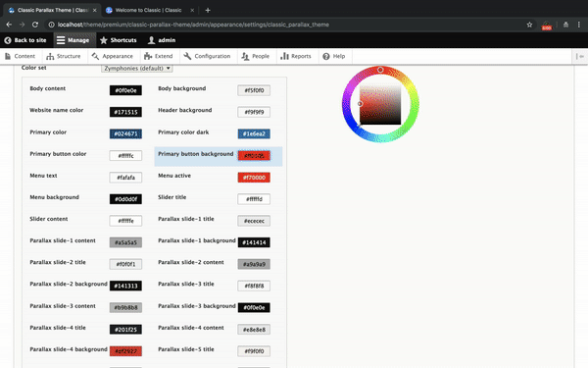Viewport: 588px width, 368px height.
Task: Select the Header background color field
Action: (254, 112)
